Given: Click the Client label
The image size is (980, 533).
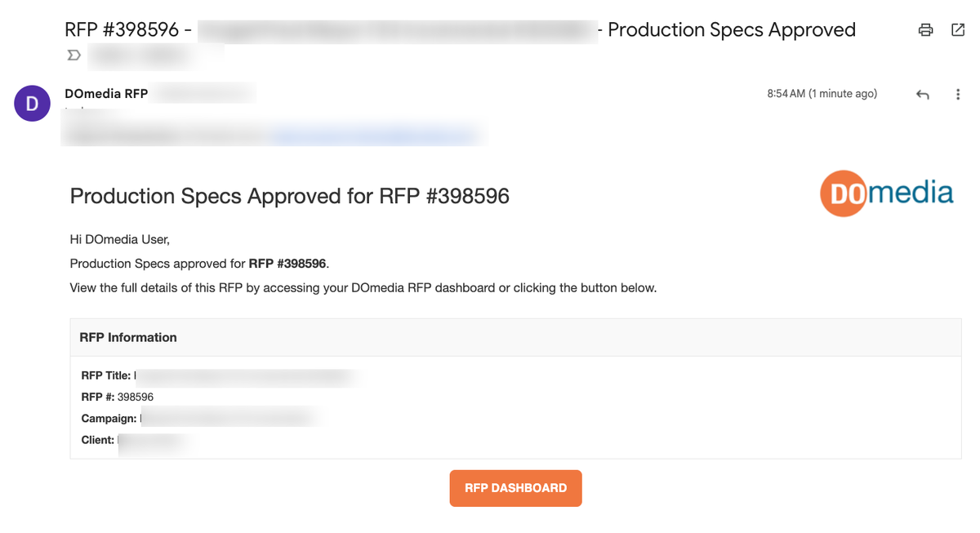Looking at the screenshot, I should click(x=98, y=440).
